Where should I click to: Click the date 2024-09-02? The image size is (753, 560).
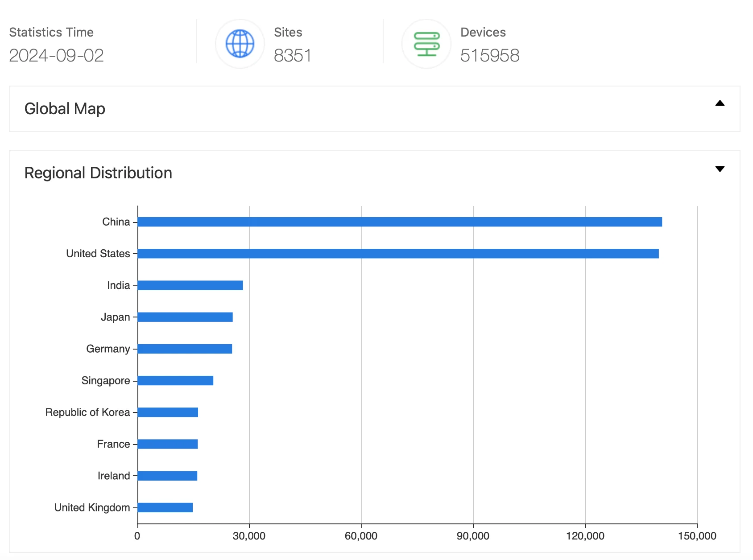point(56,55)
